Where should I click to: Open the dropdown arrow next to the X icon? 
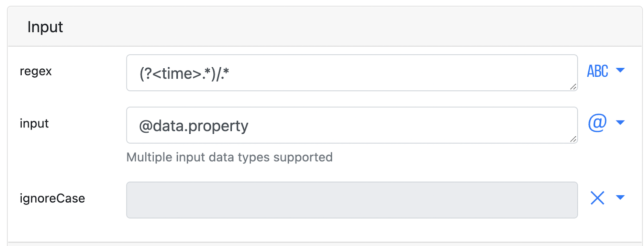[x=620, y=197]
